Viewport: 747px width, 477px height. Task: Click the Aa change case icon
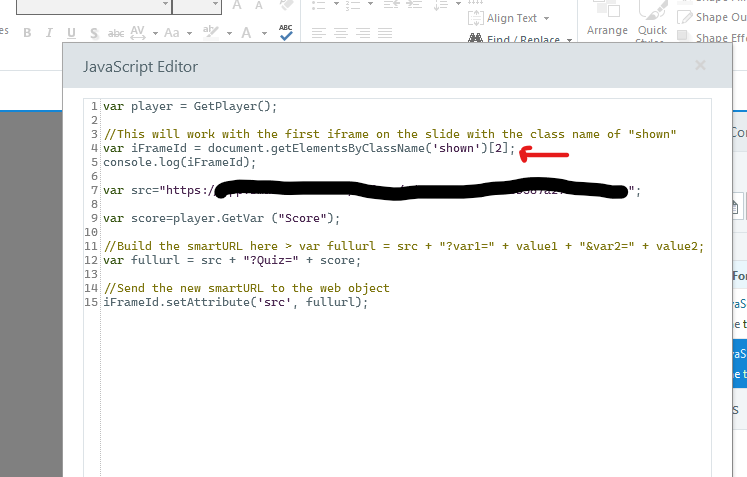(x=172, y=33)
